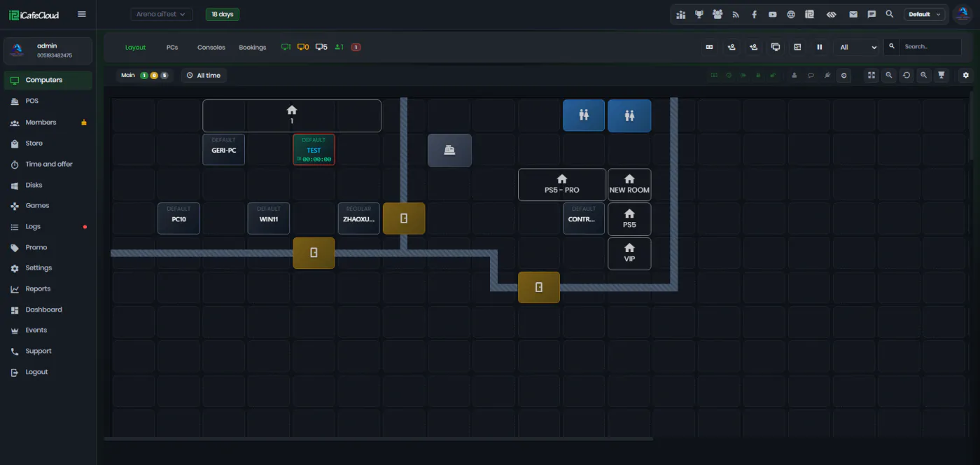The width and height of the screenshot is (980, 465).
Task: Click the Main room group button
Action: pos(145,75)
